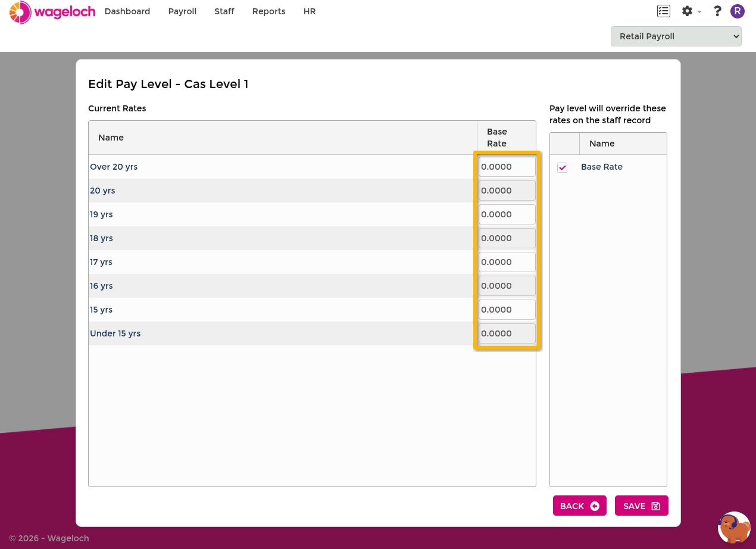
Task: Select the '19 yrs' row name
Action: (x=101, y=214)
